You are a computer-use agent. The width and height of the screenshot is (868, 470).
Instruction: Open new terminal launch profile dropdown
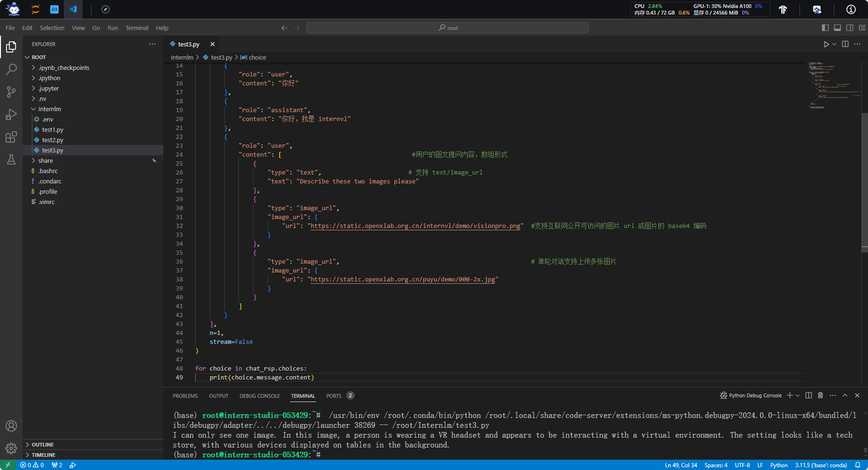(x=798, y=395)
